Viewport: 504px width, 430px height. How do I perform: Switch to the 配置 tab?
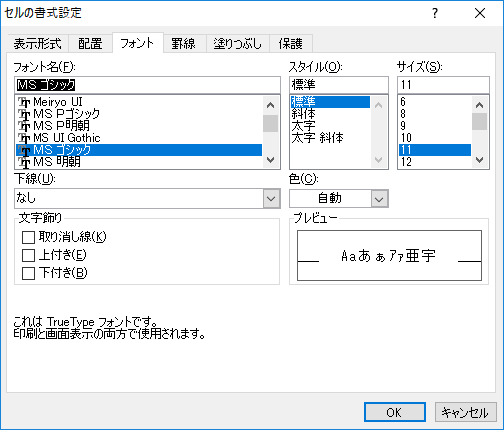tap(90, 44)
